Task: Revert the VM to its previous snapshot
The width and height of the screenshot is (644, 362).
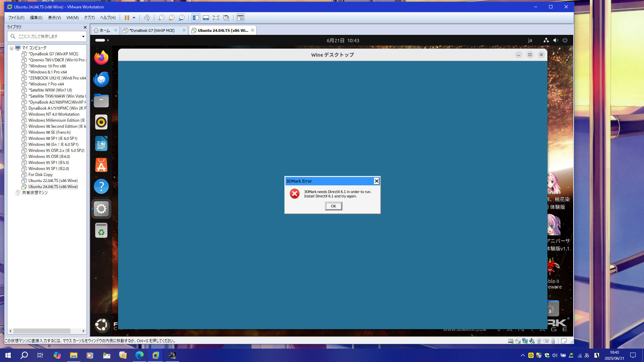Action: tap(171, 18)
